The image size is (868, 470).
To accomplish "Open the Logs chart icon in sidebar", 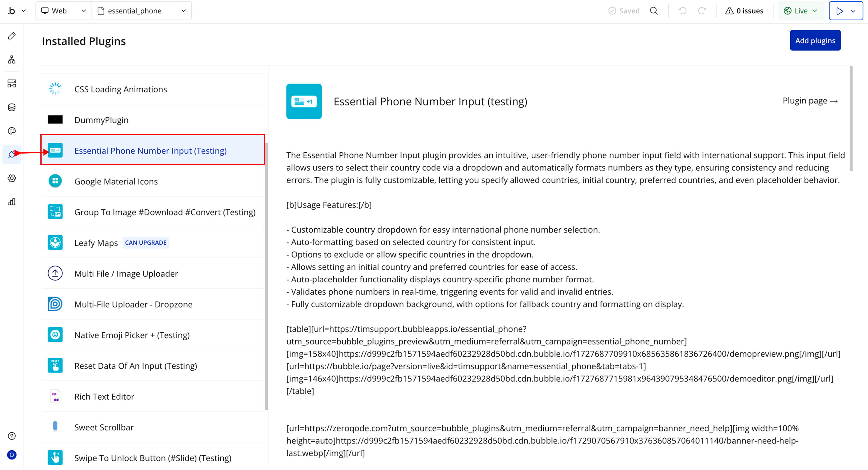I will point(12,202).
